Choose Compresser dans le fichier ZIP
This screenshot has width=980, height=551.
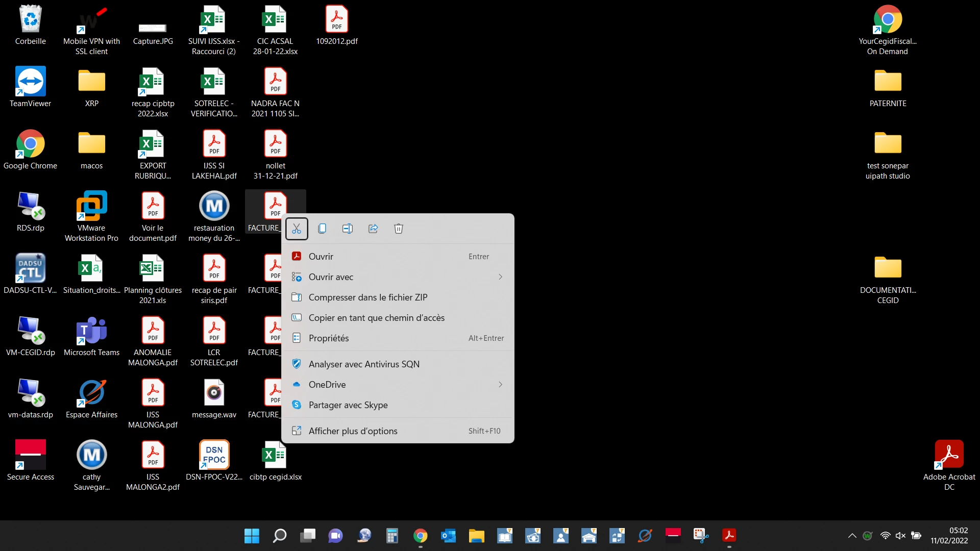(x=368, y=297)
